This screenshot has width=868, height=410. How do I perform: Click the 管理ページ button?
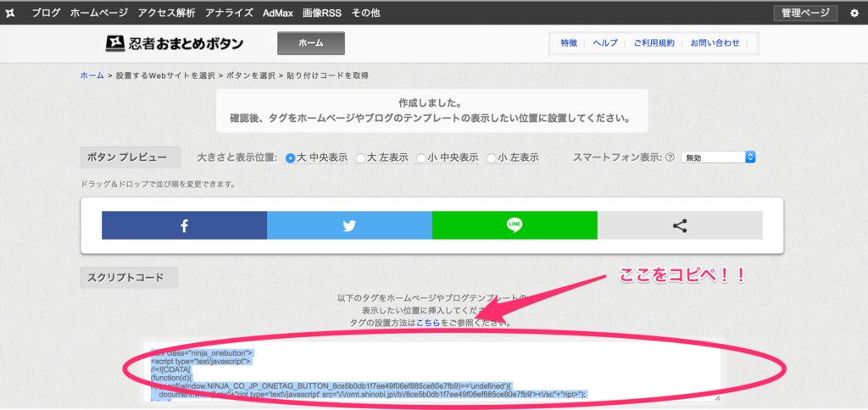pyautogui.click(x=805, y=14)
